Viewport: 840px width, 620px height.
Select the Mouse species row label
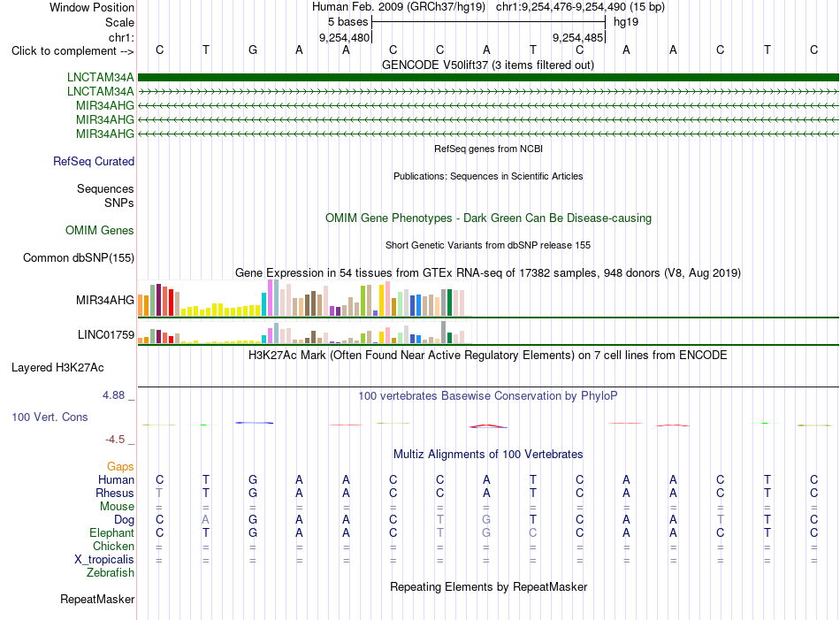point(118,507)
